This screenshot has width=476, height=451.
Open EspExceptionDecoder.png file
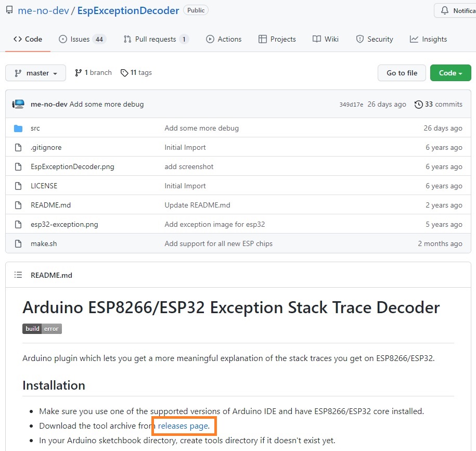pyautogui.click(x=72, y=166)
